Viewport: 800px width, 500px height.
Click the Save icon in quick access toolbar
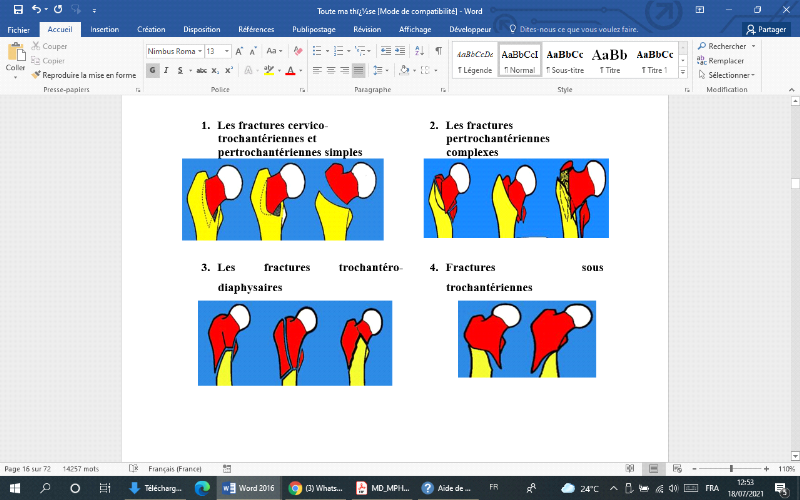pyautogui.click(x=18, y=10)
